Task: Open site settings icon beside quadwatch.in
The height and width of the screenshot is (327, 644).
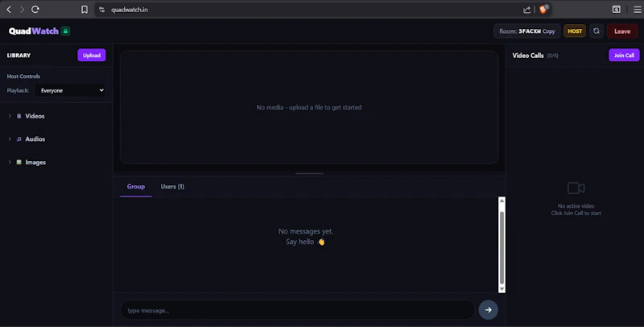Action: coord(102,10)
